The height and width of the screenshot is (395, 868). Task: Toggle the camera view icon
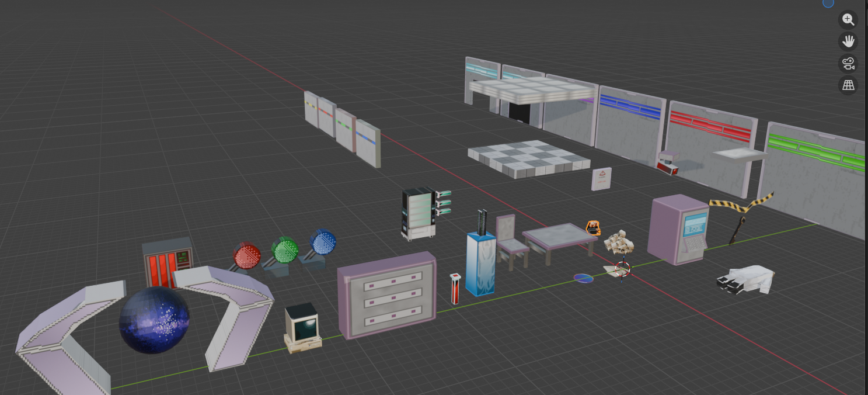(848, 64)
